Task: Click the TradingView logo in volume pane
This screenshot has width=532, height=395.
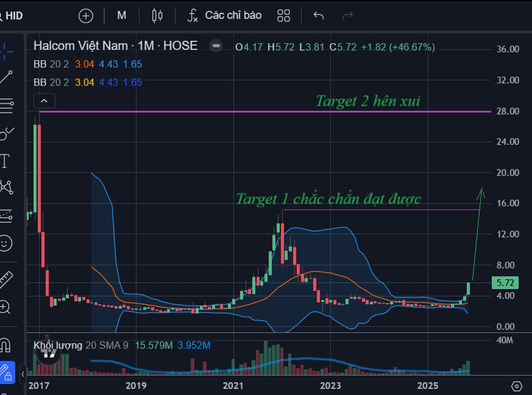Action: [x=49, y=352]
